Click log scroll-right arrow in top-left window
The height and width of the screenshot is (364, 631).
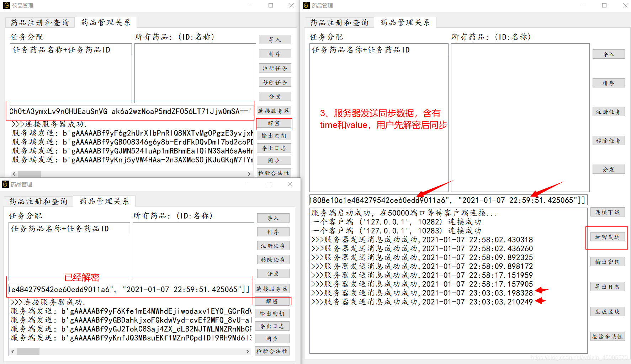(x=249, y=174)
